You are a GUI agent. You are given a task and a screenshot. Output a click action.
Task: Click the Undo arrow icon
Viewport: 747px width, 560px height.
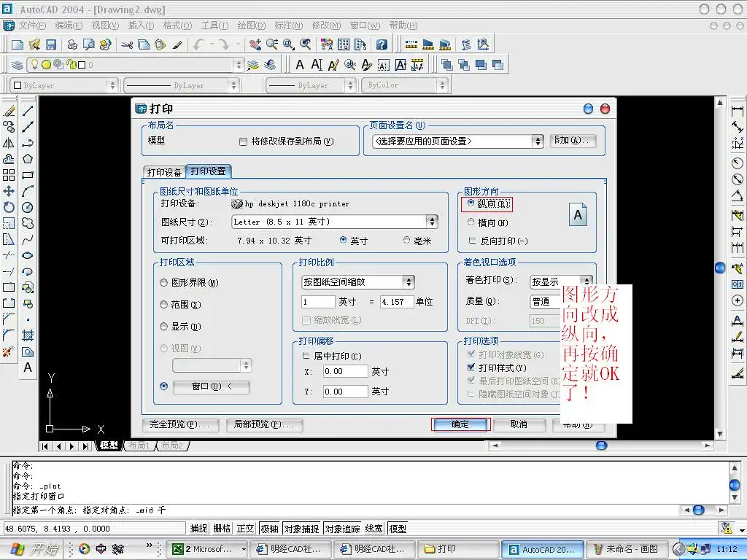pyautogui.click(x=198, y=44)
